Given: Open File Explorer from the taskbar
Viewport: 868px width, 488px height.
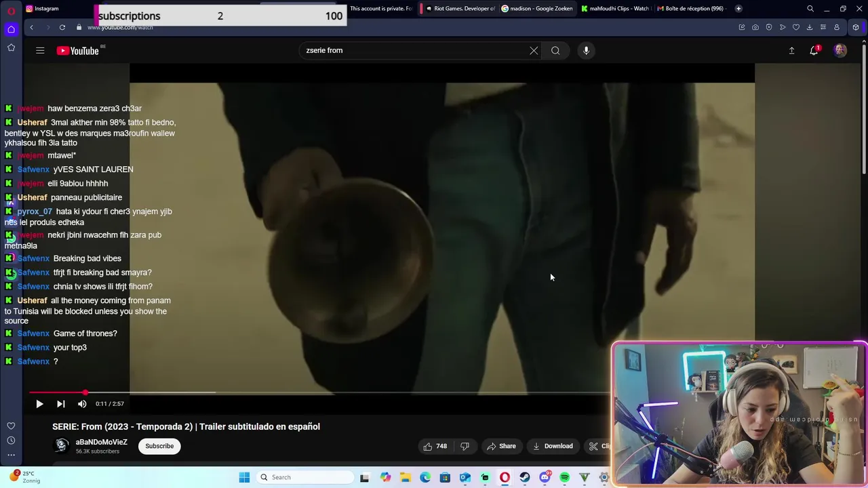Looking at the screenshot, I should tap(405, 477).
